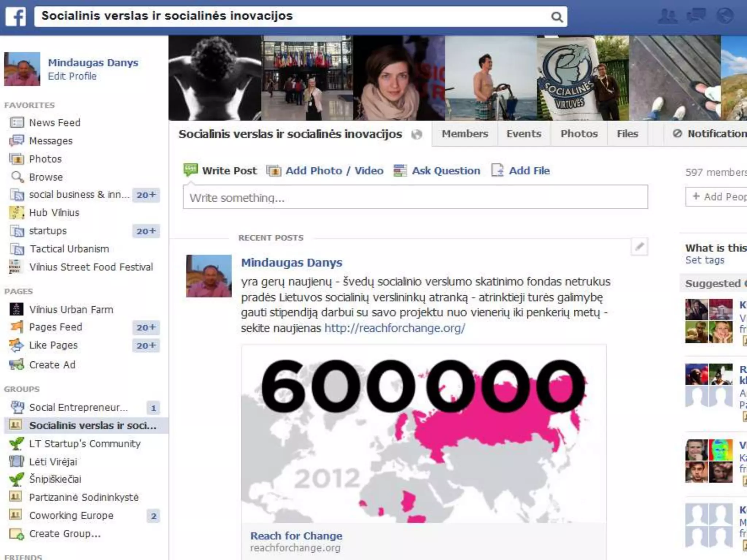The height and width of the screenshot is (560, 747).
Task: Click the Facebook logo home icon
Action: pyautogui.click(x=16, y=17)
